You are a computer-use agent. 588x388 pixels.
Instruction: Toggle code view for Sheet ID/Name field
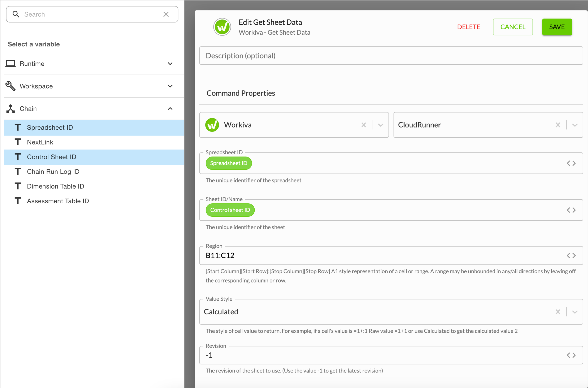571,210
